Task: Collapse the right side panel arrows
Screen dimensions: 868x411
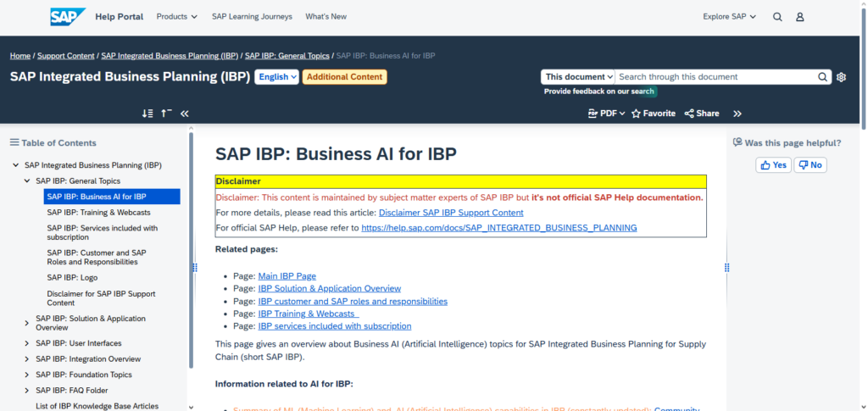Action: (737, 114)
